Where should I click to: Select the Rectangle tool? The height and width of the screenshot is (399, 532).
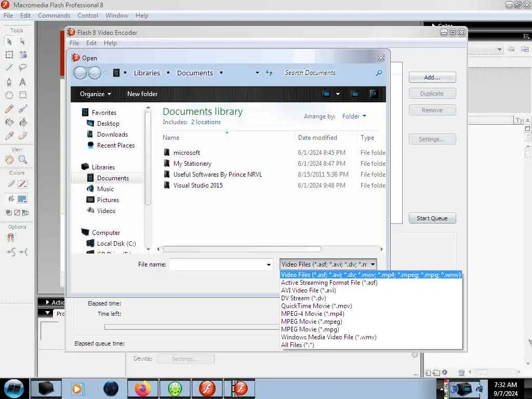(23, 95)
